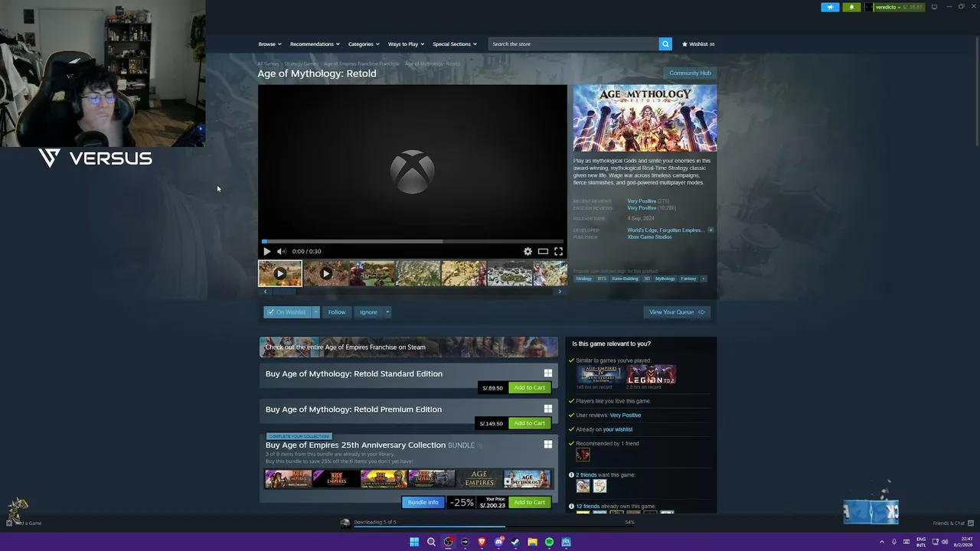This screenshot has height=551, width=980.
Task: Toggle the On Wishlist button
Action: point(287,312)
